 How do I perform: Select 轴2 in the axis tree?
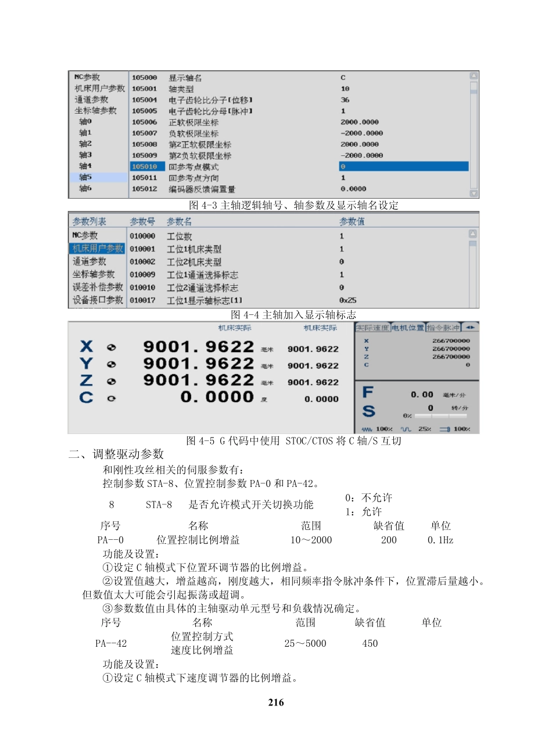[85, 144]
